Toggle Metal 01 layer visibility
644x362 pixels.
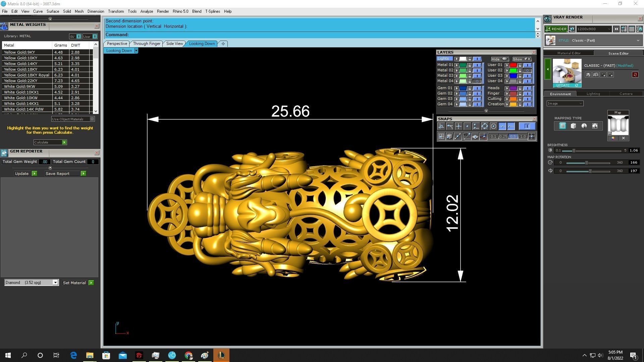click(477, 65)
